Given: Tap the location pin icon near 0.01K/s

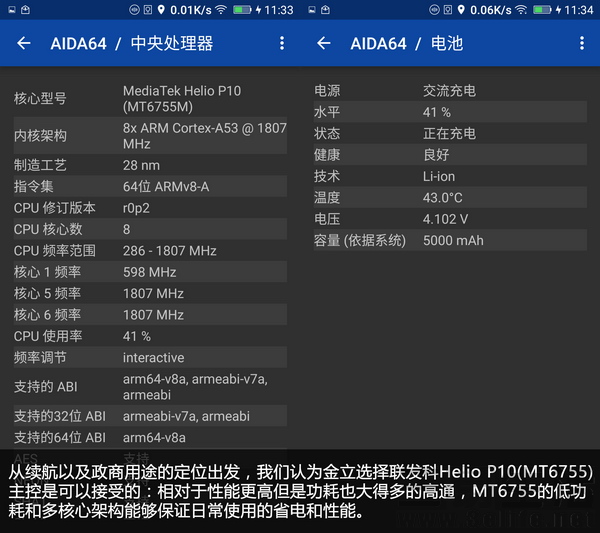Looking at the screenshot, I should tap(161, 10).
